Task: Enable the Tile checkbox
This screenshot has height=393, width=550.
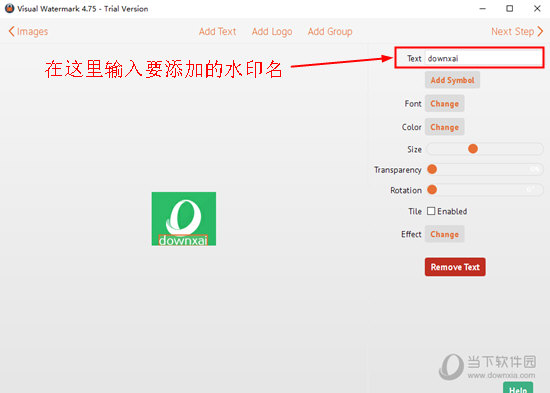Action: [x=431, y=211]
